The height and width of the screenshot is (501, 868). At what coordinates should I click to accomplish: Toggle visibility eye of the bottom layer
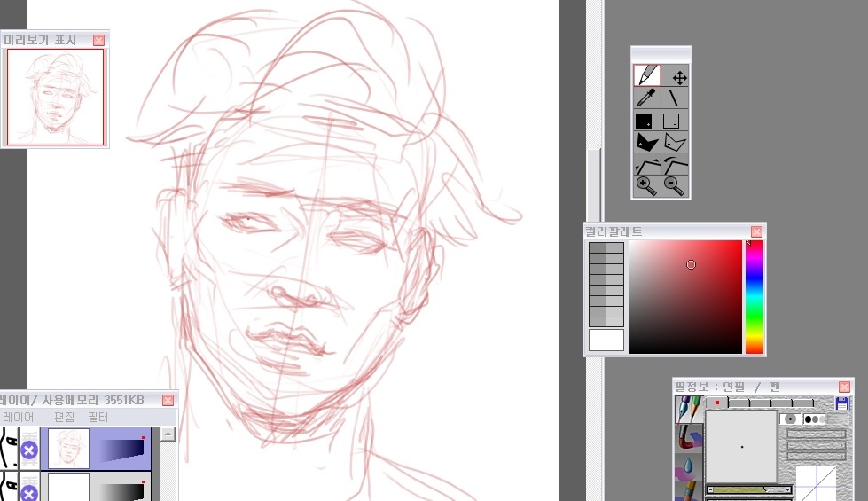tap(9, 488)
